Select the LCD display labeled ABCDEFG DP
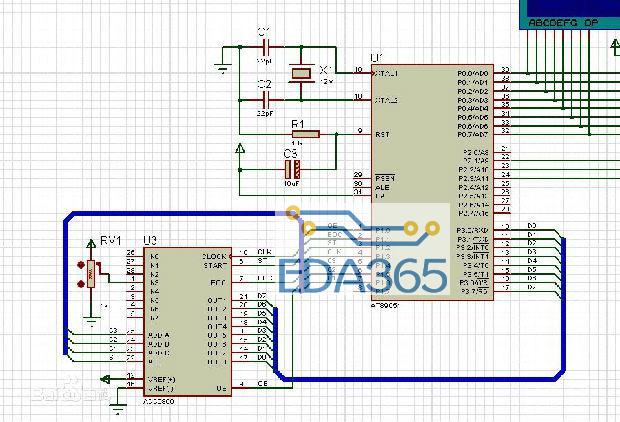This screenshot has width=620, height=422. tap(569, 14)
